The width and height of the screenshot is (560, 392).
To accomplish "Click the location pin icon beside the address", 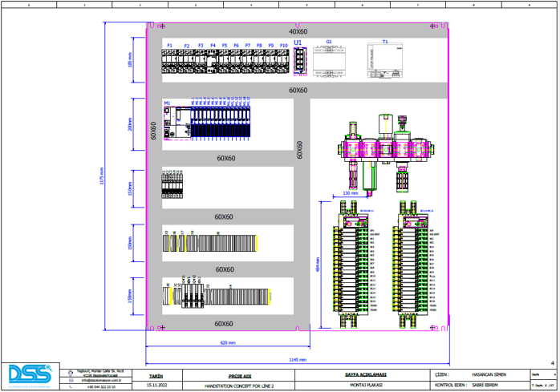I will pyautogui.click(x=71, y=373).
